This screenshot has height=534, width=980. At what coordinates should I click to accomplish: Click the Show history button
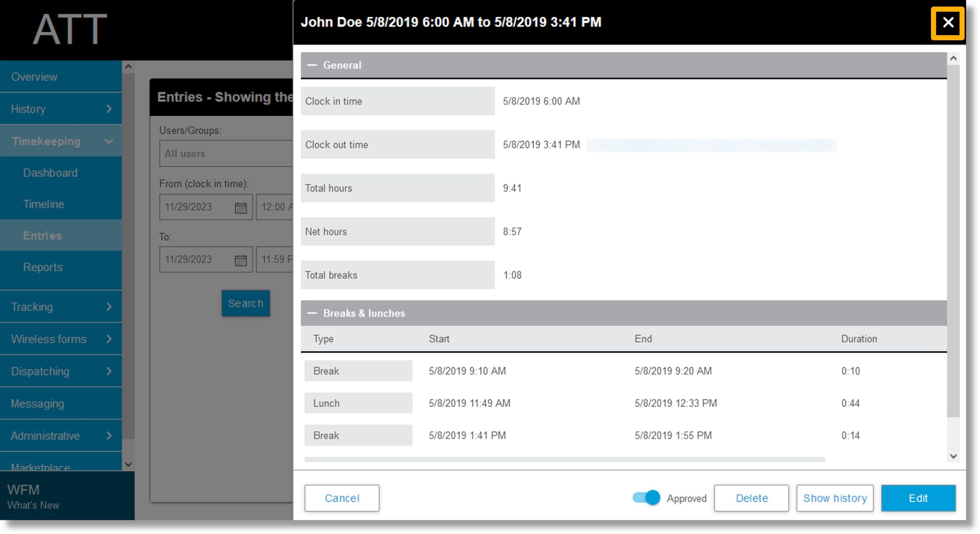tap(834, 498)
